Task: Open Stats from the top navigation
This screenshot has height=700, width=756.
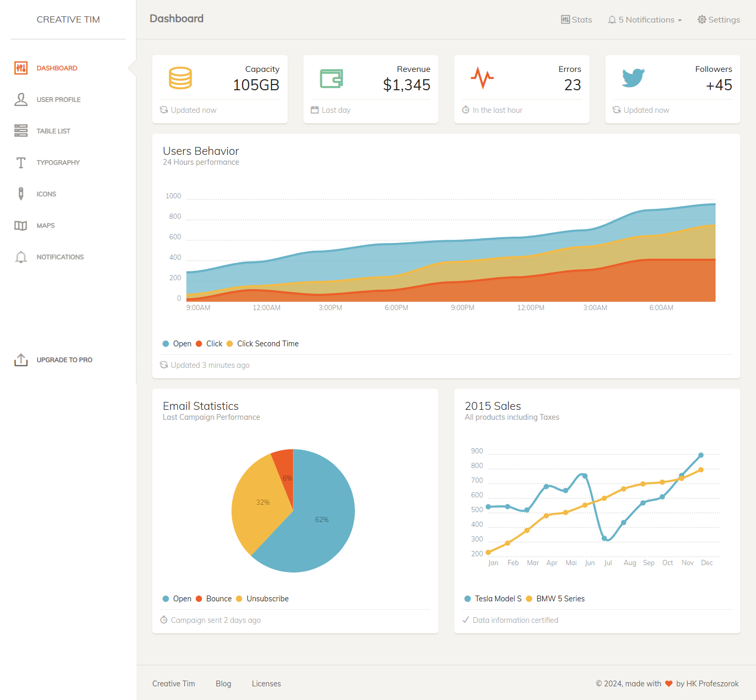Action: tap(576, 19)
